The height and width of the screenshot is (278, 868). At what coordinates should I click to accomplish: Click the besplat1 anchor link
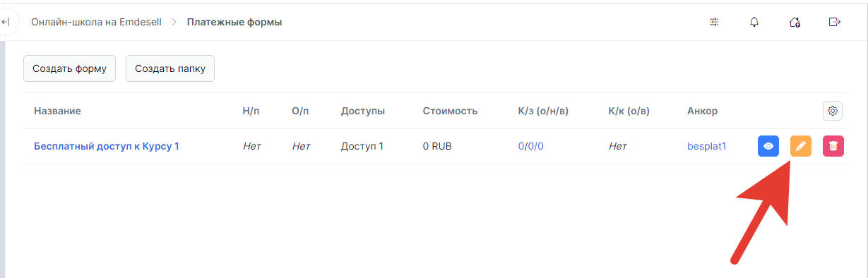[x=706, y=147]
